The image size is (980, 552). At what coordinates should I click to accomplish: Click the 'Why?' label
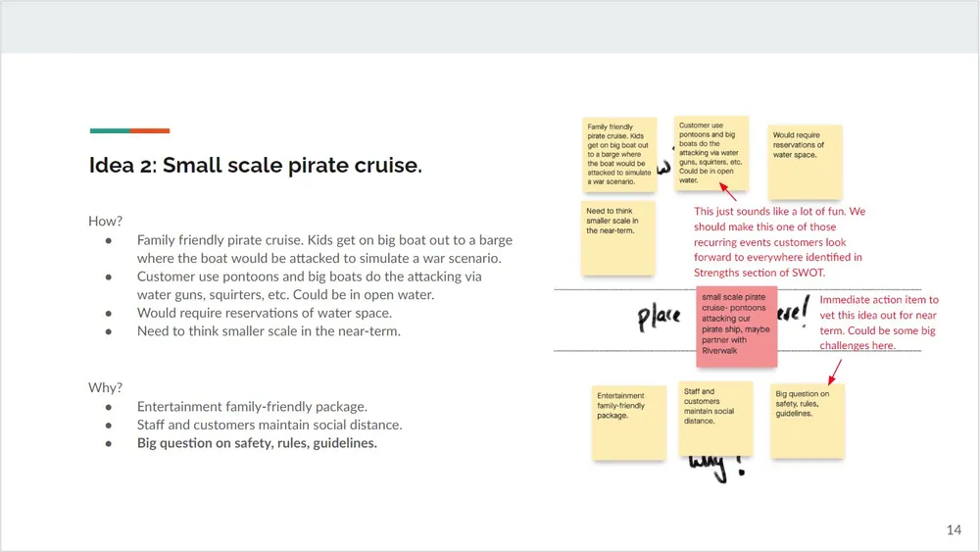105,387
